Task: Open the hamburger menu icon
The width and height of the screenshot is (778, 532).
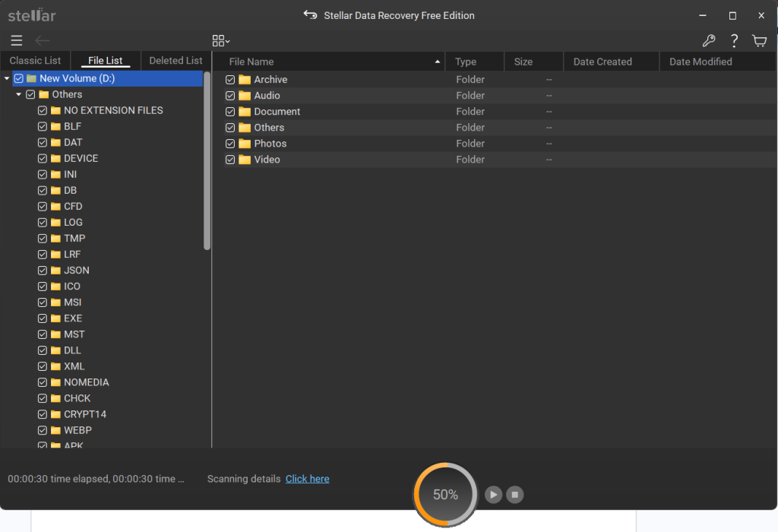Action: pos(17,41)
